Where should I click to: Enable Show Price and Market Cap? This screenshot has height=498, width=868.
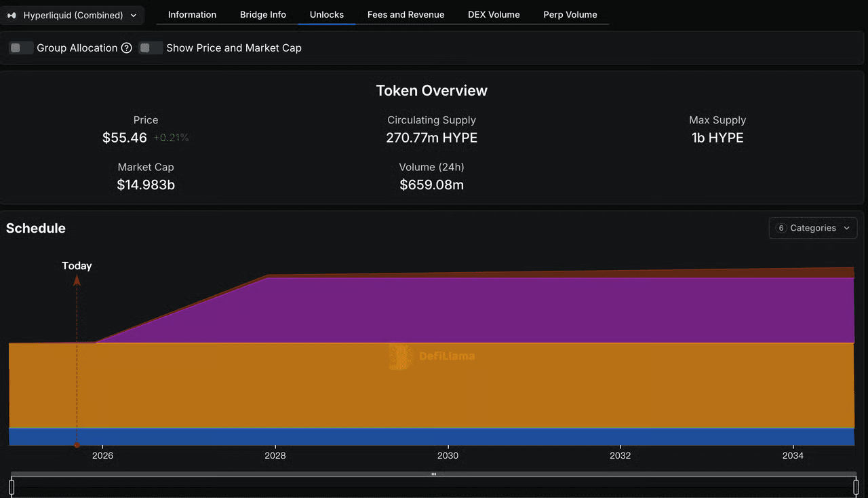(151, 48)
